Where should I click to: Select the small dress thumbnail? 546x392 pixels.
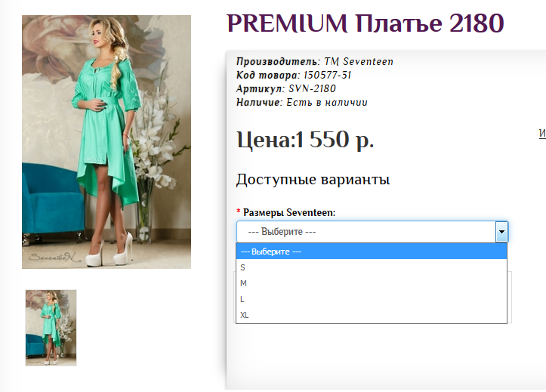pos(51,328)
